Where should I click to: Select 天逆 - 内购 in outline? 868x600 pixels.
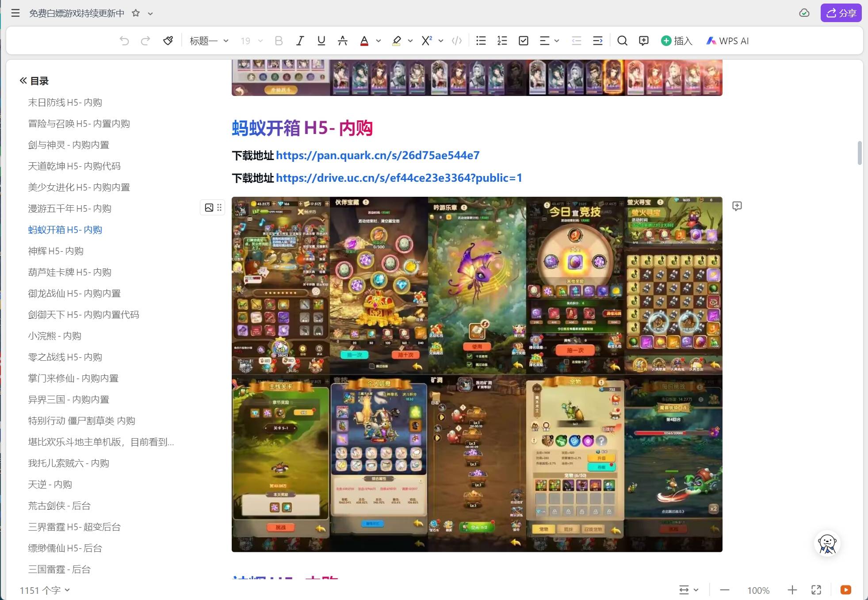(x=50, y=484)
